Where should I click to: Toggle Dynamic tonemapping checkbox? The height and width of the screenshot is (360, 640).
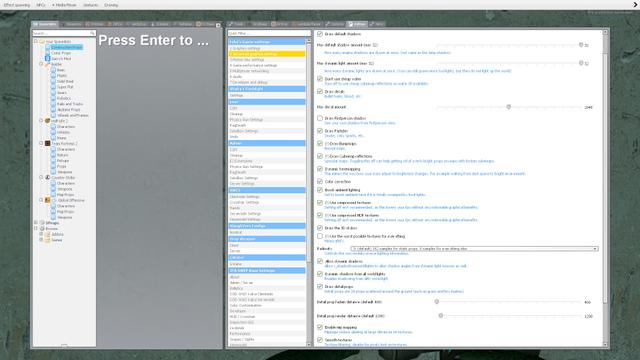[320, 169]
